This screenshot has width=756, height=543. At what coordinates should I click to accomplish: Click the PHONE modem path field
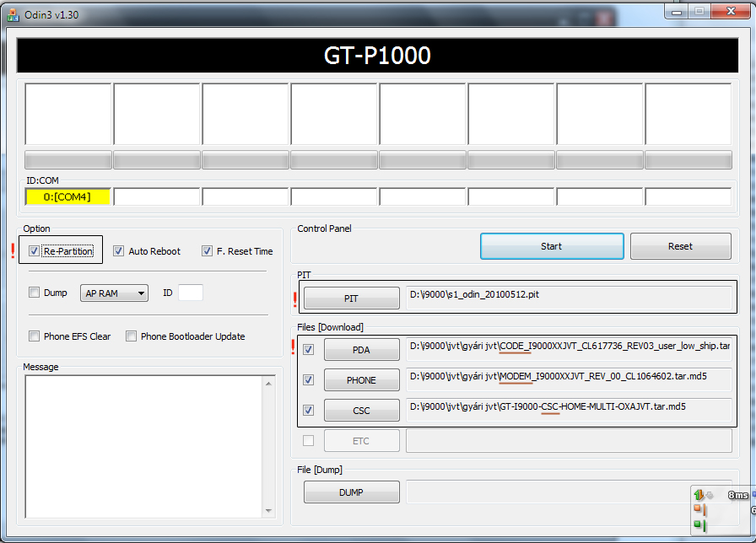click(569, 379)
